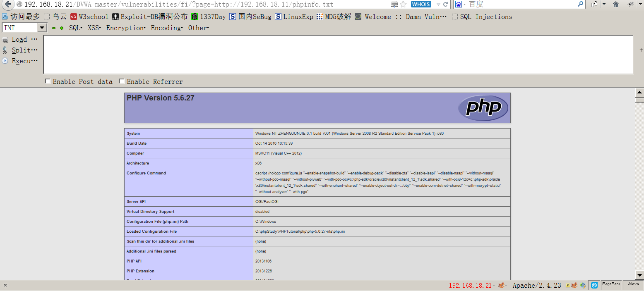Screen dimensions: 644x291
Task: Shrink HackBar text area with minus button
Action: coord(641,39)
